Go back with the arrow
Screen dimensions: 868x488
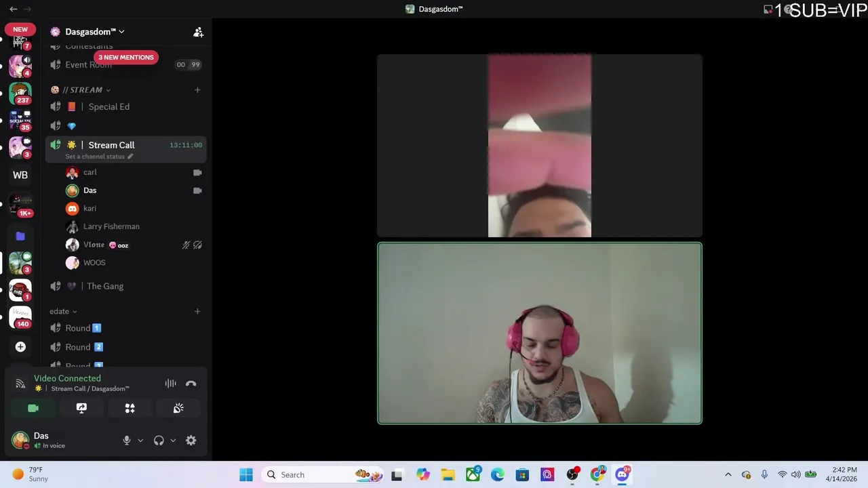click(13, 9)
